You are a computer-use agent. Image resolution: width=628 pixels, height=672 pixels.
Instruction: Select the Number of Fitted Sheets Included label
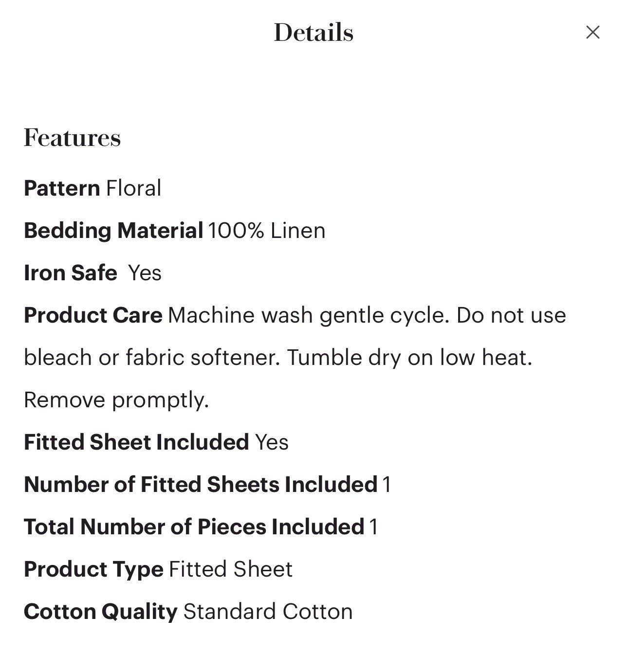(201, 485)
